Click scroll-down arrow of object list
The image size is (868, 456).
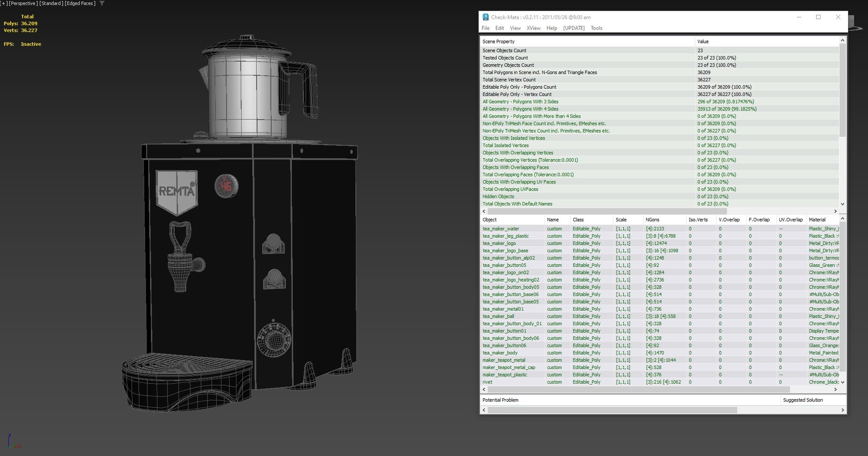pyautogui.click(x=843, y=382)
